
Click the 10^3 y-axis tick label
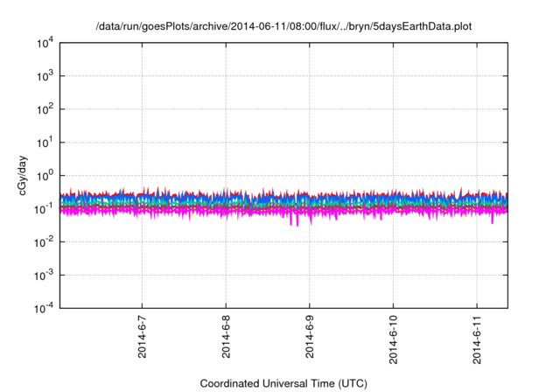point(44,77)
